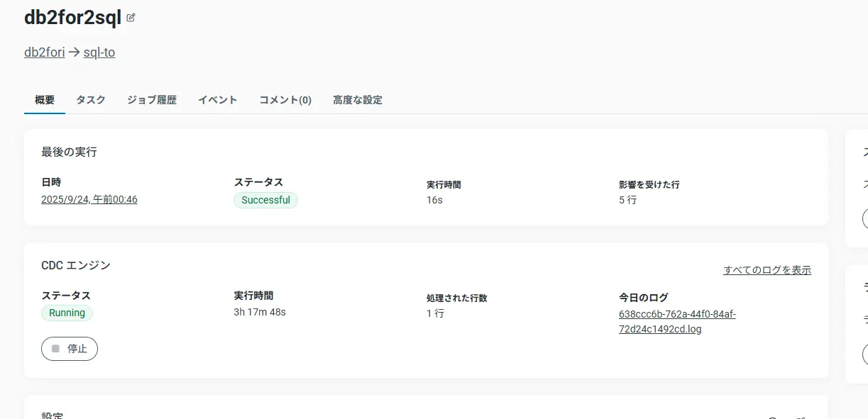868x419 pixels.
Task: Open the ジョブ履歴 tab
Action: [x=152, y=100]
